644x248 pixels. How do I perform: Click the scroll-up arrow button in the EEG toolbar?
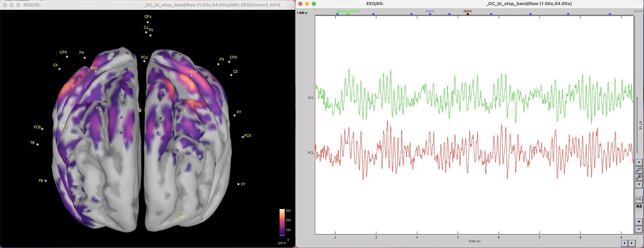[639, 162]
